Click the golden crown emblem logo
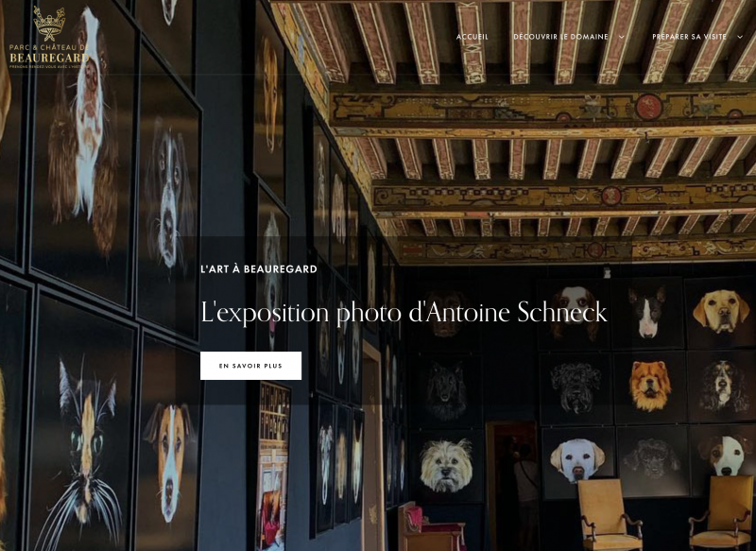 point(49,24)
